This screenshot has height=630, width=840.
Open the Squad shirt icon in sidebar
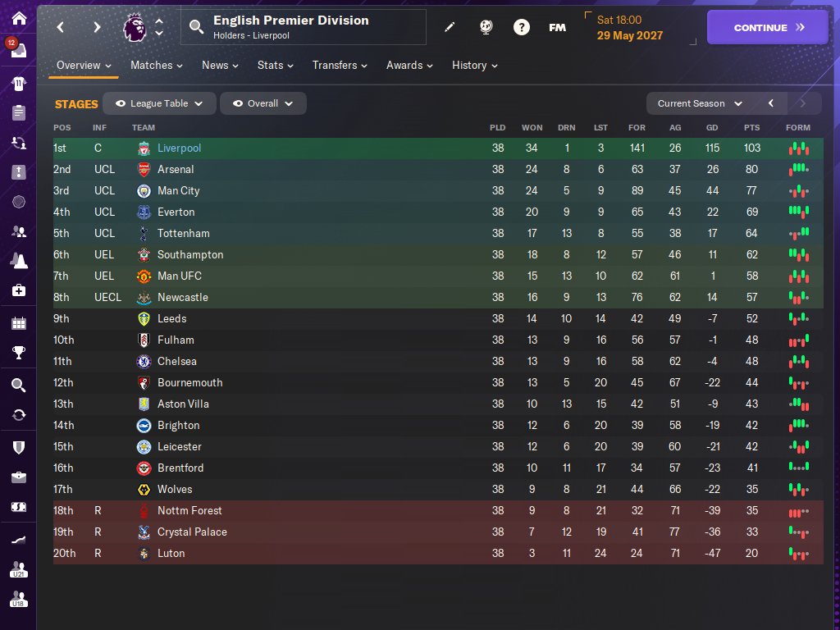point(19,84)
